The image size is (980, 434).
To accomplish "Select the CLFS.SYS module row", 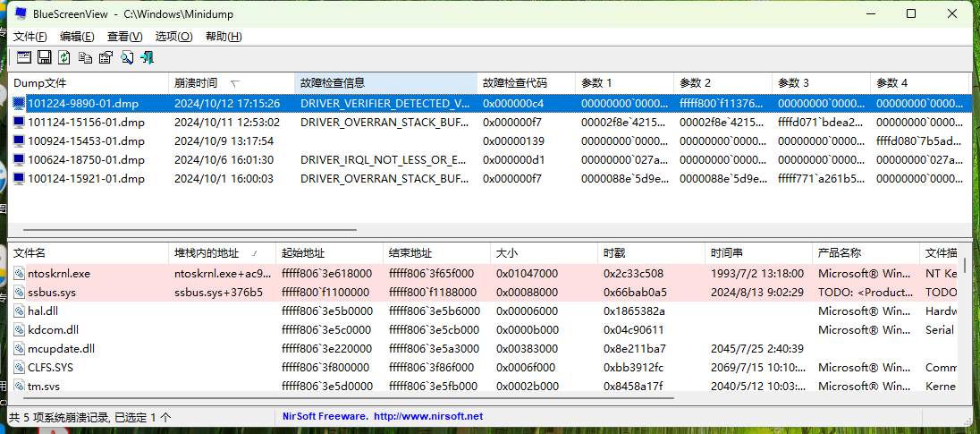I will (483, 367).
